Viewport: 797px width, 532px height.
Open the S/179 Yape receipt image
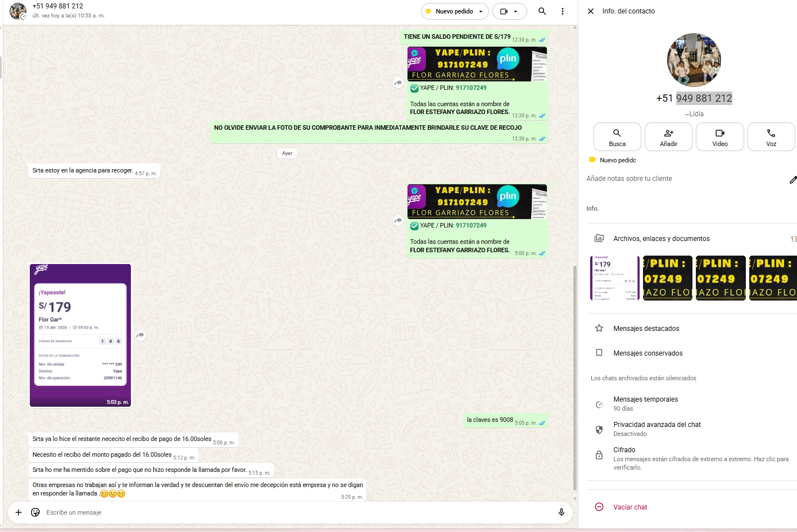tap(80, 335)
